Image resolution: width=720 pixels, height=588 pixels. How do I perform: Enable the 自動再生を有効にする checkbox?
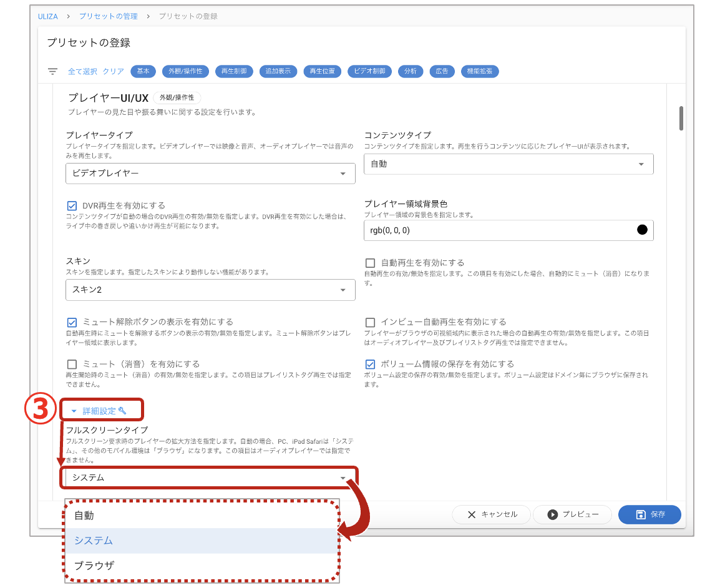(x=370, y=262)
